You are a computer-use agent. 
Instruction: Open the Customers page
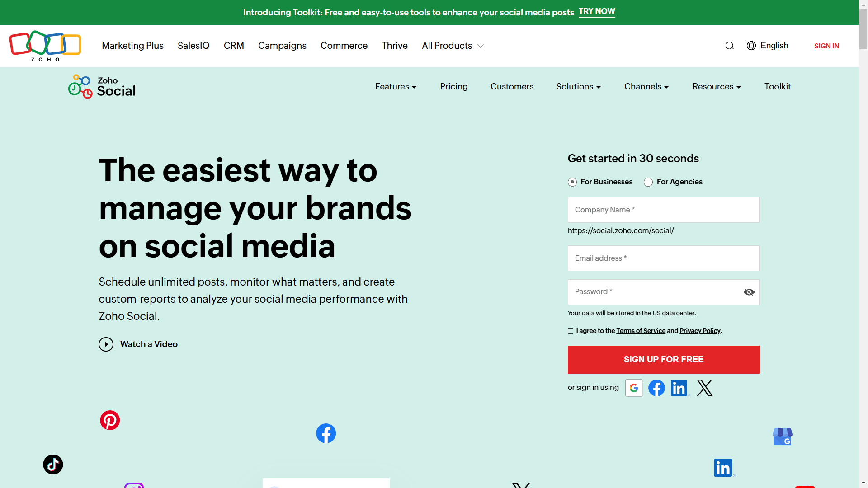512,86
